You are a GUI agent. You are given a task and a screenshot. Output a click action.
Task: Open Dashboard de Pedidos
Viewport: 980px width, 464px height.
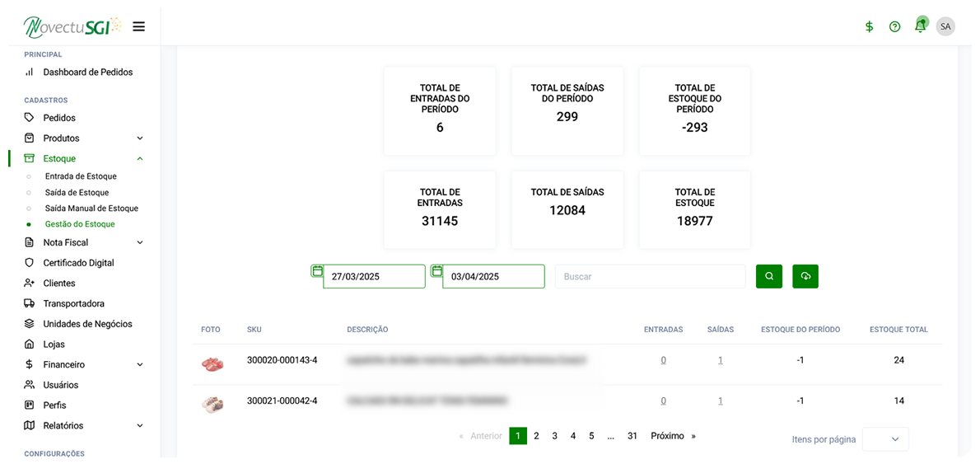[x=87, y=73]
